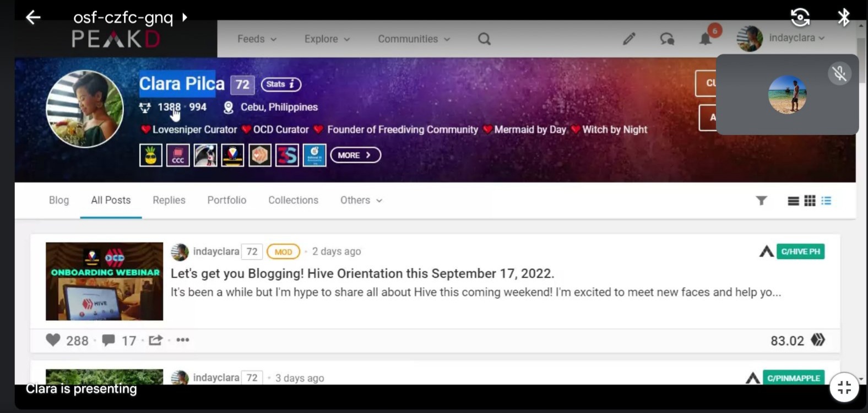Click the page vertical scrollbar
The width and height of the screenshot is (868, 413).
click(x=861, y=61)
